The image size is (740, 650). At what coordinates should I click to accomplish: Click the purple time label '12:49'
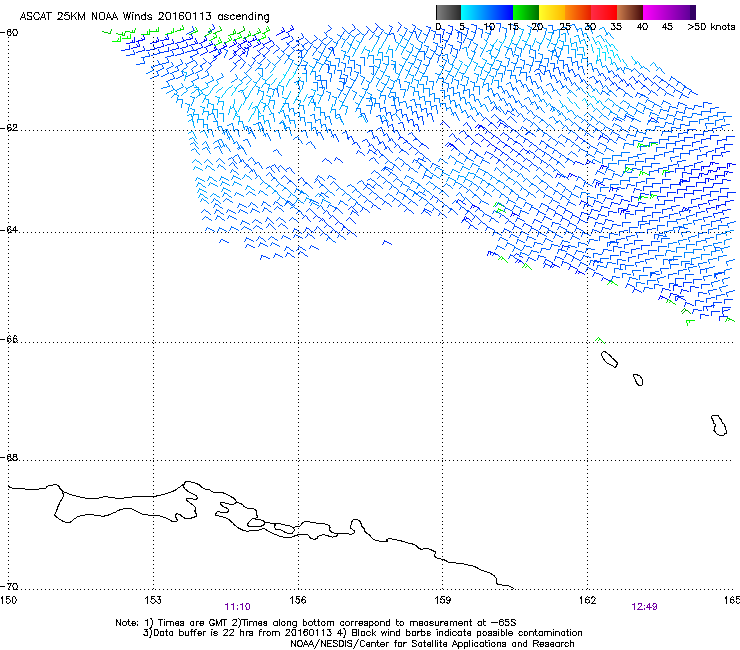click(x=644, y=607)
